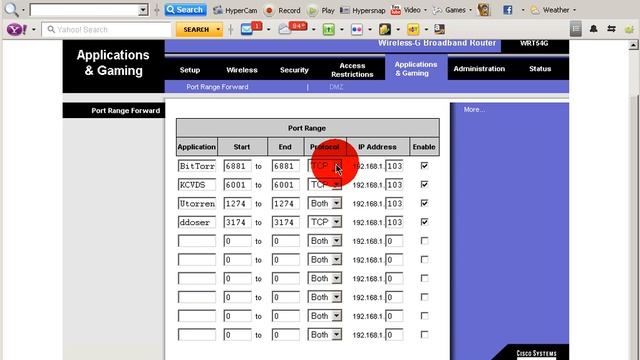
Task: Open the Status tab
Action: [x=540, y=69]
